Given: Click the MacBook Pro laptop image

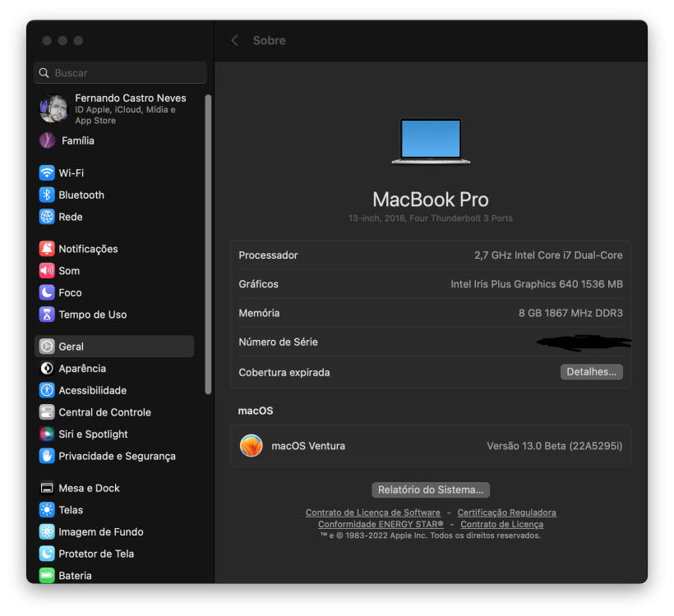Looking at the screenshot, I should pos(431,141).
